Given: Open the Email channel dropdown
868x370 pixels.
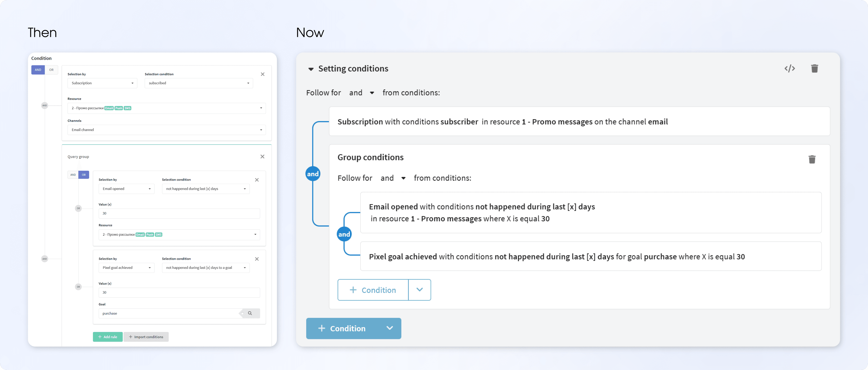Looking at the screenshot, I should 166,130.
